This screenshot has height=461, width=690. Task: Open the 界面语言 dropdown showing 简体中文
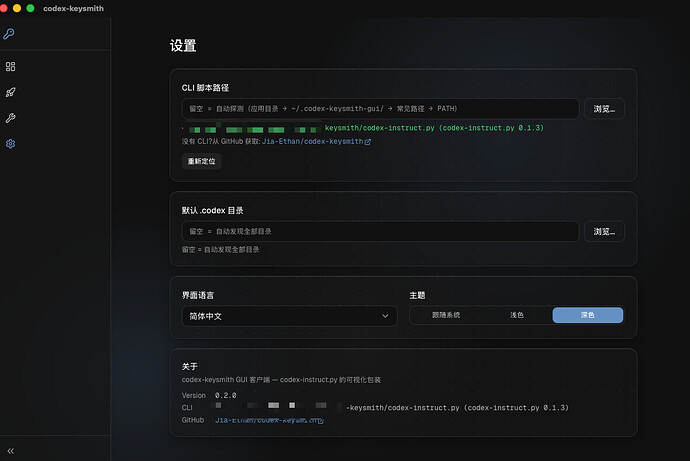[x=290, y=316]
